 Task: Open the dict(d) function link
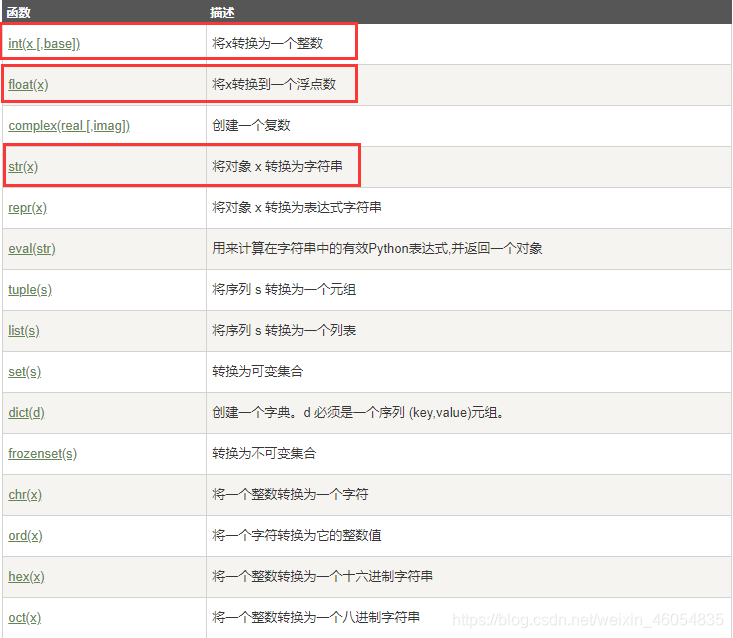(x=26, y=413)
